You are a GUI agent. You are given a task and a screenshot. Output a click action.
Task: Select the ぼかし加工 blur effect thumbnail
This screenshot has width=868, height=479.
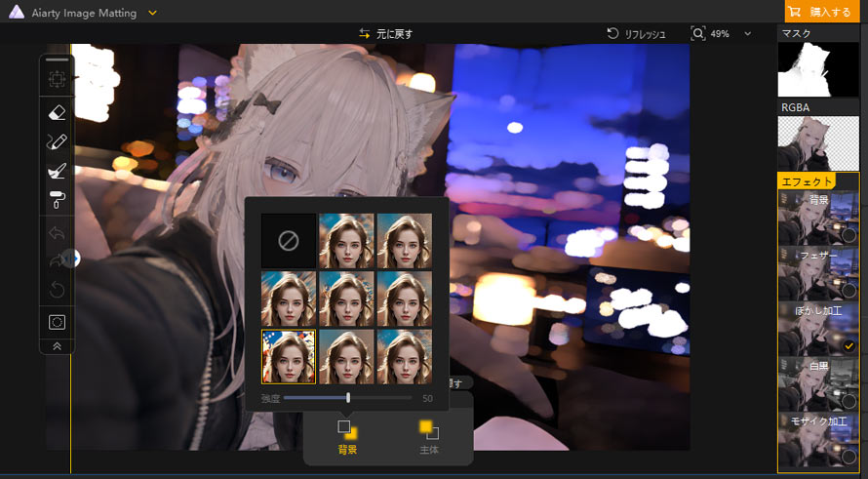pos(818,329)
